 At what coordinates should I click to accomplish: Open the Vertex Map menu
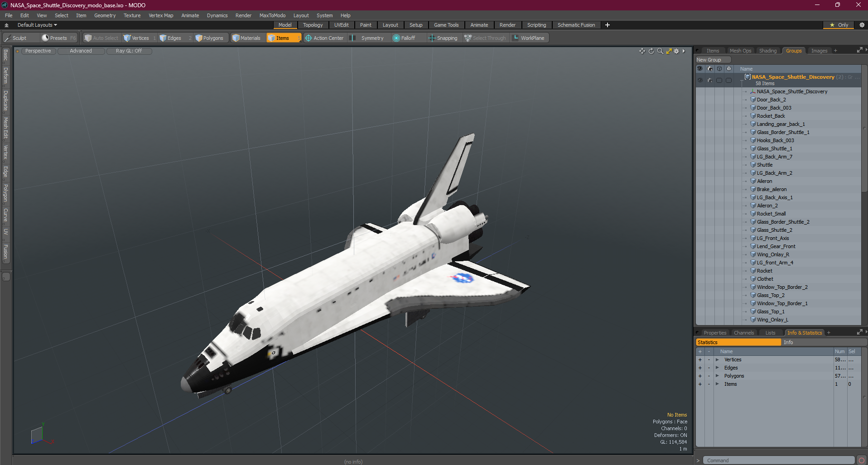pyautogui.click(x=161, y=15)
